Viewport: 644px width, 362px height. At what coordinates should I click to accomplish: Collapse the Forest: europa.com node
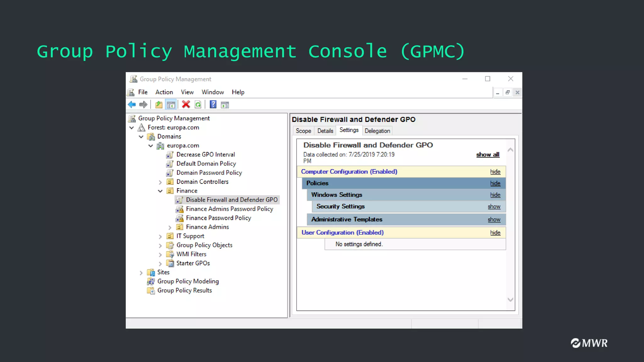click(x=132, y=128)
